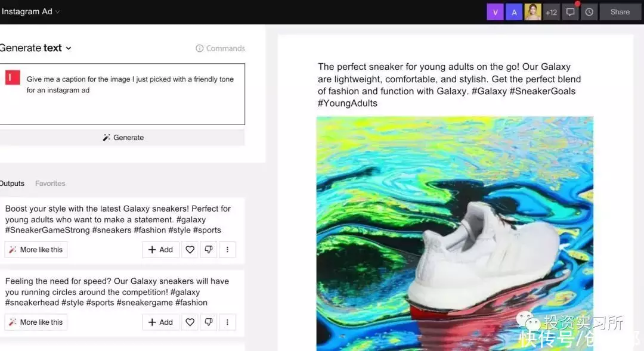Click More like this under Feeling the need
This screenshot has height=351, width=644.
tap(36, 322)
